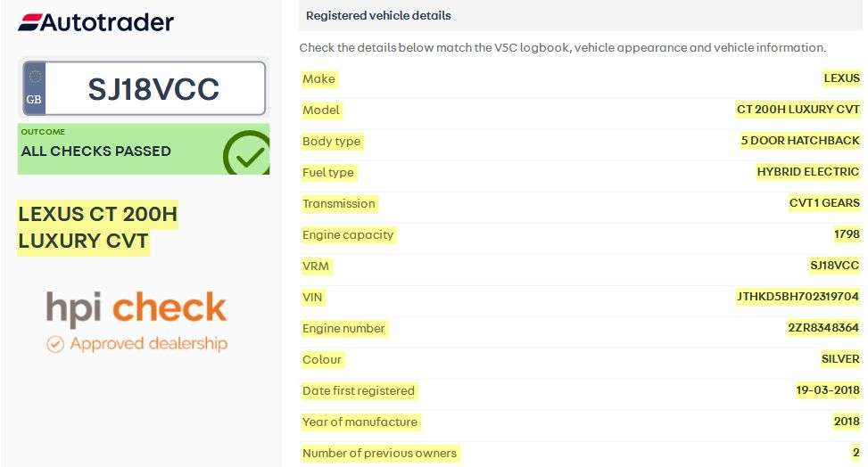Click the Transmission label
Viewport: 868px width, 467px height.
(x=338, y=203)
